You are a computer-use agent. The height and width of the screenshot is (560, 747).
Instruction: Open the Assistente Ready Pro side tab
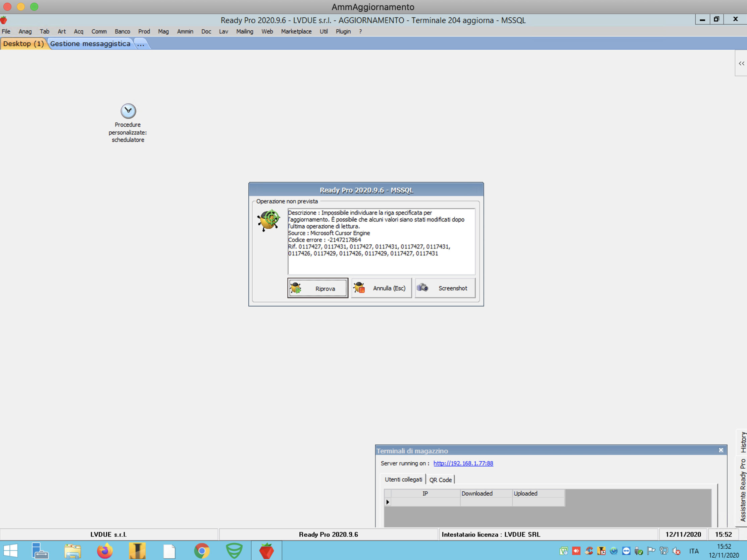click(743, 491)
